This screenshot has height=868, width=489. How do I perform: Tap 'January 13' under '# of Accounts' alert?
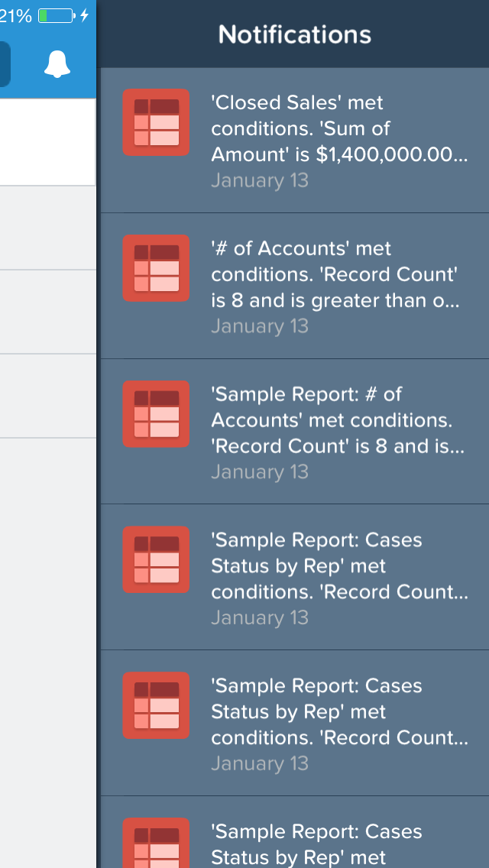point(260,326)
